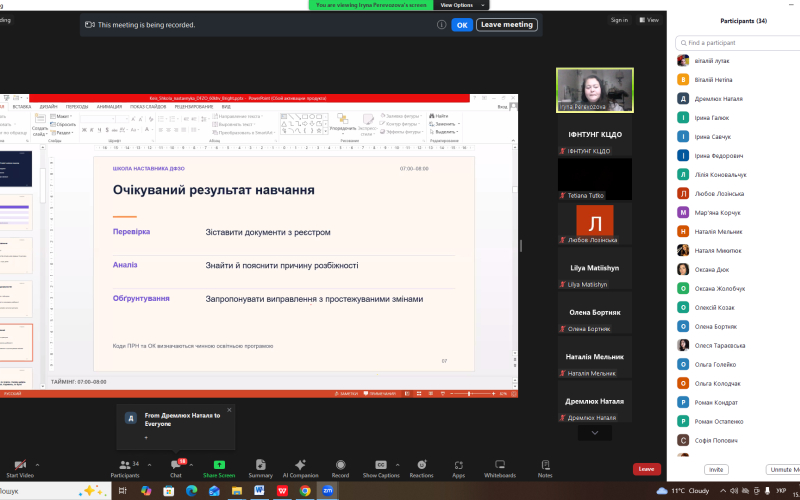Viewport: 800px width, 500px height.
Task: Open the Participants panel icon
Action: tap(124, 465)
